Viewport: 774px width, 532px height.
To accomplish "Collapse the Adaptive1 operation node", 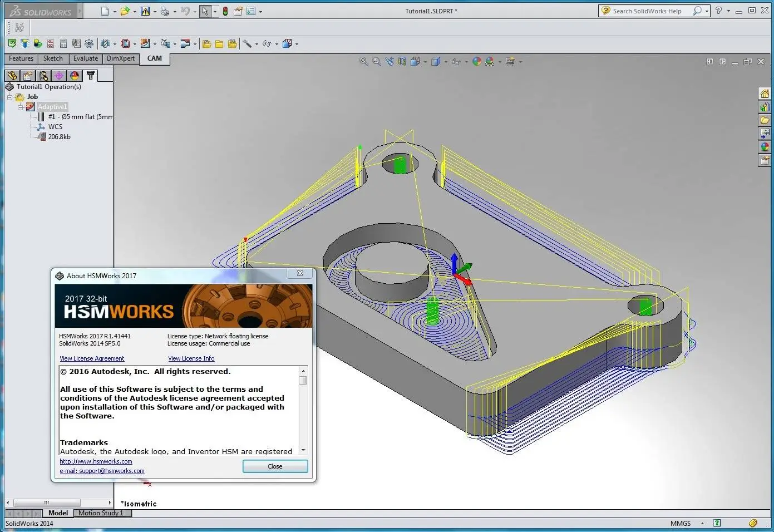I will click(20, 107).
